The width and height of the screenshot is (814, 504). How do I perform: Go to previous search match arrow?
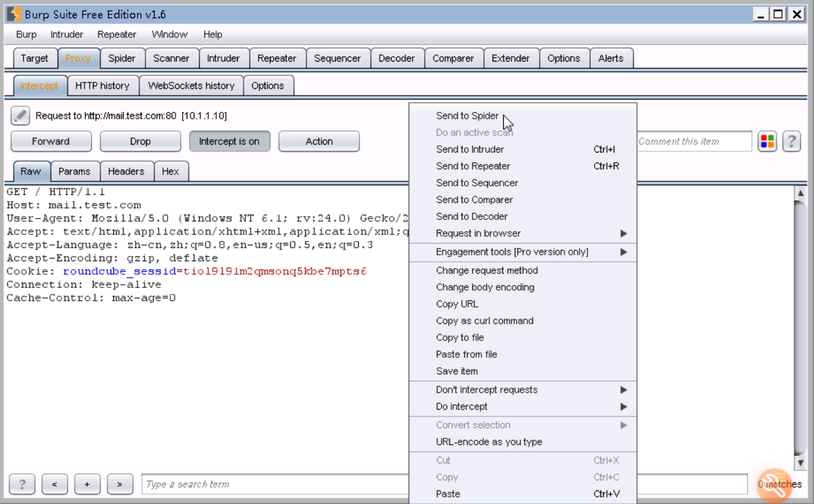point(54,484)
